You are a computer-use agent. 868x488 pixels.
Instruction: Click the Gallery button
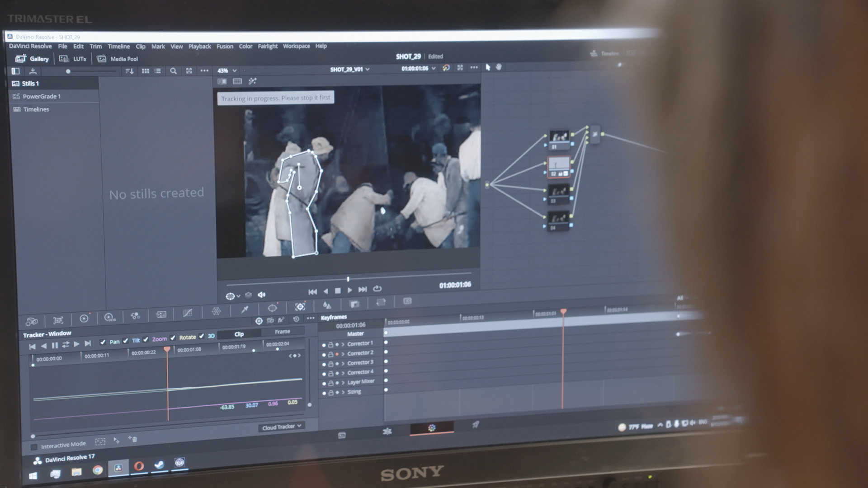tap(32, 59)
